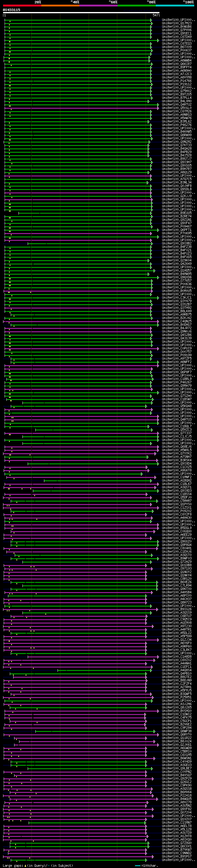Select the UniRef100_B6VEZ6 hit label

tap(177, 582)
